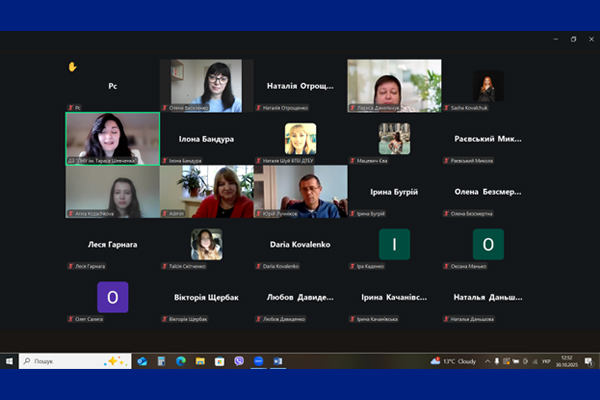Image resolution: width=600 pixels, height=400 pixels.
Task: Click the Daria Kovalenko participant tile
Action: tap(300, 244)
